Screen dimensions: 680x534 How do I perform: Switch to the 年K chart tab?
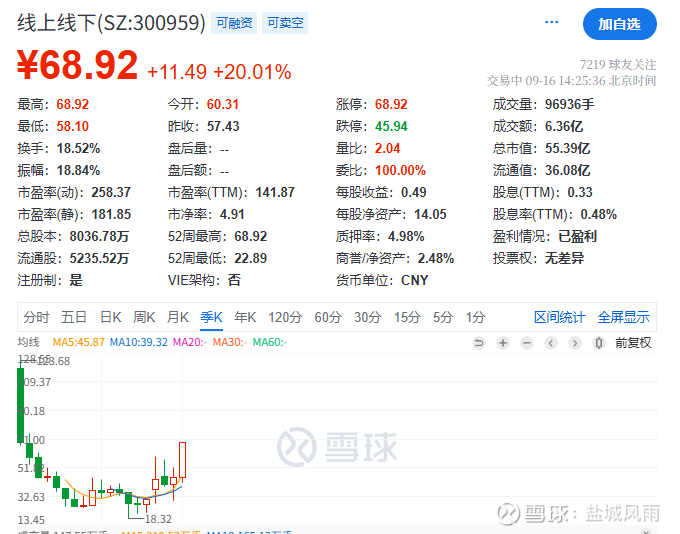tap(245, 317)
